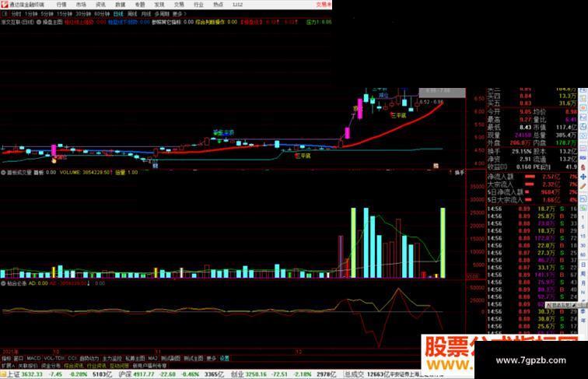Switch to 60分钟 period

click(102, 14)
